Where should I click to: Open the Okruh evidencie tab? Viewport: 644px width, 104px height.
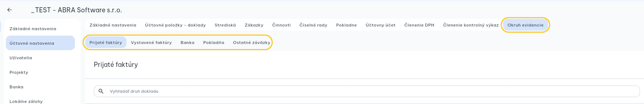click(525, 25)
